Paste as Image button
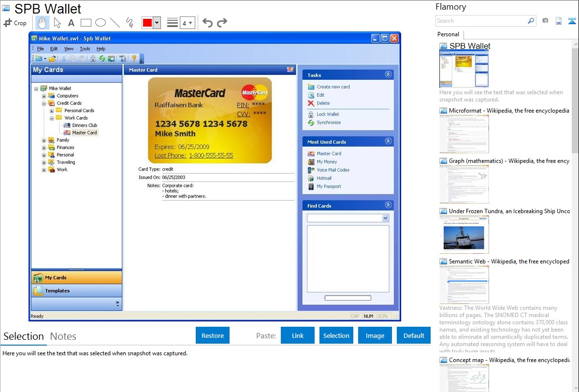The height and width of the screenshot is (392, 579). pyautogui.click(x=375, y=335)
